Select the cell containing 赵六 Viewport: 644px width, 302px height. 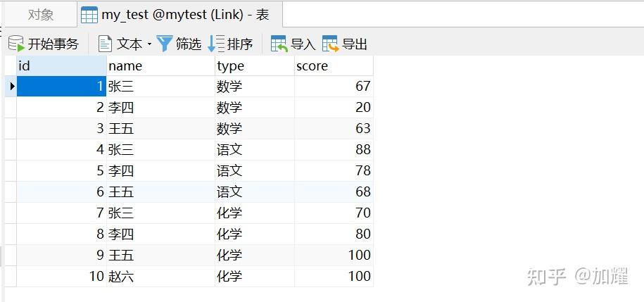[160, 277]
